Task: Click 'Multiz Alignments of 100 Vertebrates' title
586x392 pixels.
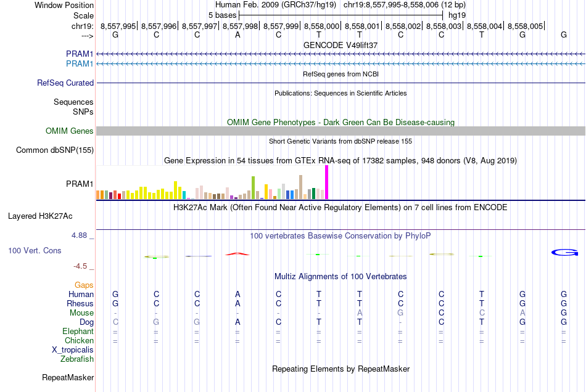Action: (x=340, y=277)
